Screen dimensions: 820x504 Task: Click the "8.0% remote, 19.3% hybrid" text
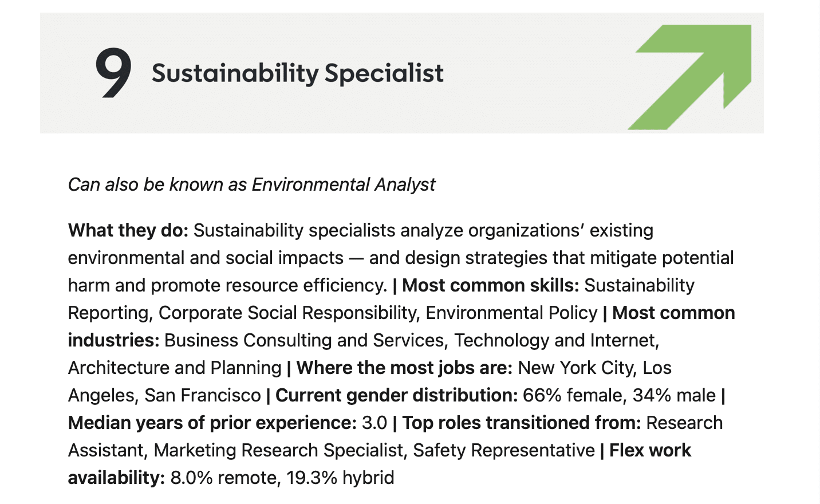point(282,478)
